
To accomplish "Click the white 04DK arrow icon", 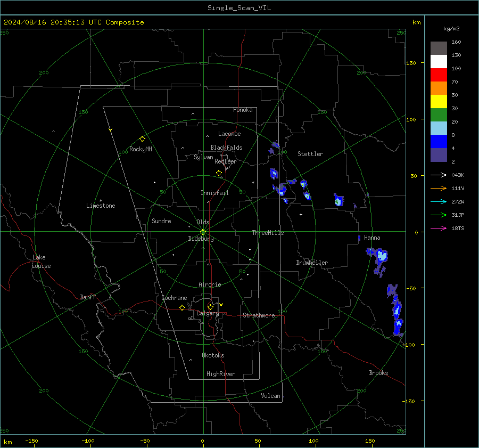I will click(439, 175).
